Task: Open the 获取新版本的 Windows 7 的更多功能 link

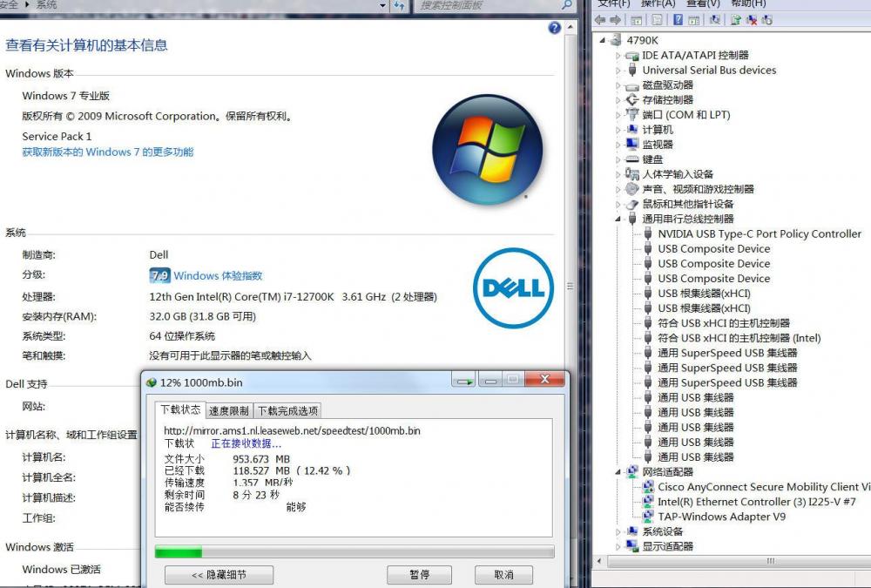Action: tap(108, 152)
